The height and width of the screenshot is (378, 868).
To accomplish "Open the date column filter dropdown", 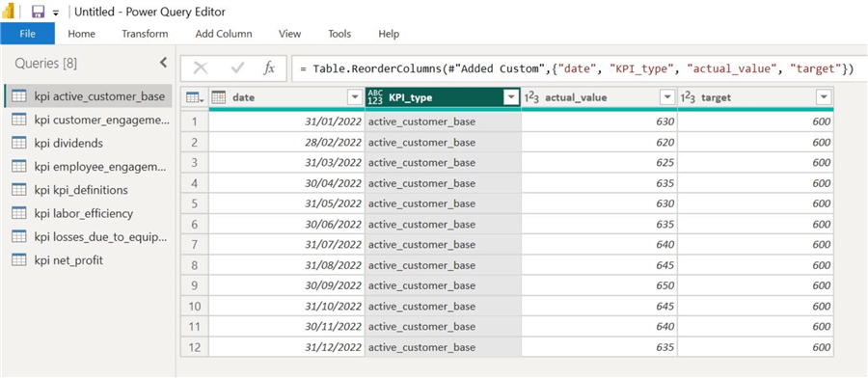I will (354, 98).
